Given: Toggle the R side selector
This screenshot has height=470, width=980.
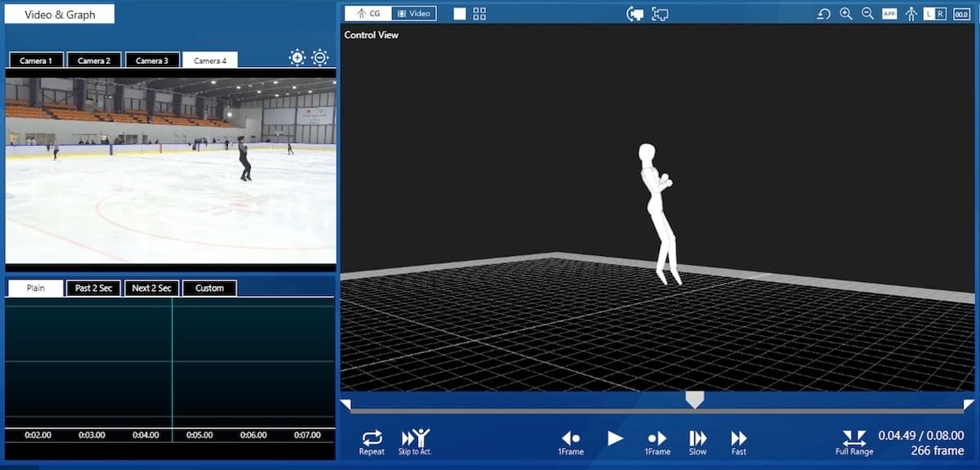Looking at the screenshot, I should click(x=941, y=14).
